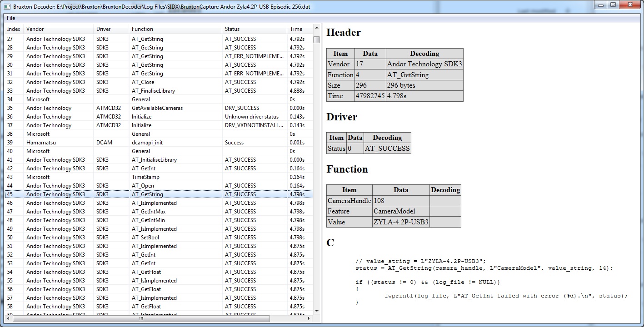Click the ZYLA-4.2P-USB3 value cell
Viewport: 644px width, 327px height.
pos(401,222)
